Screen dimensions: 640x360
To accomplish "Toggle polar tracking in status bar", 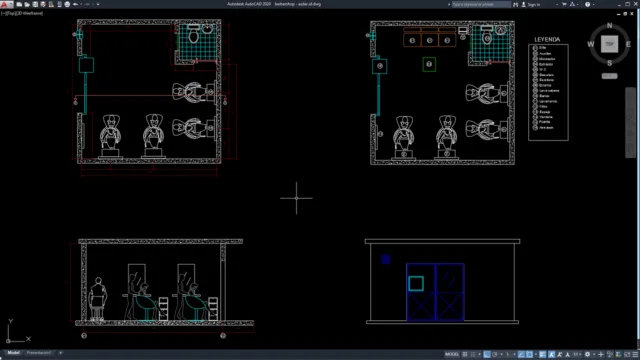I will [494, 355].
